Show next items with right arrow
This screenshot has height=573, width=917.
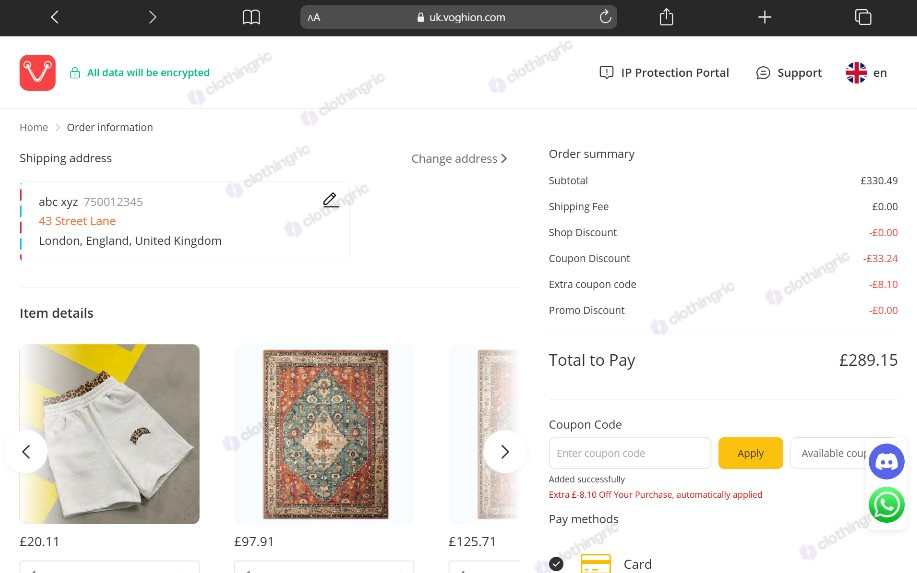(x=505, y=451)
